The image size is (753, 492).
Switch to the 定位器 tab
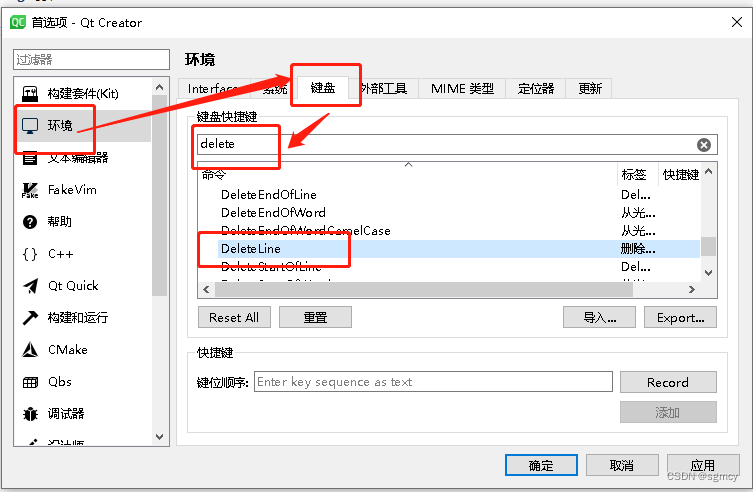(536, 89)
